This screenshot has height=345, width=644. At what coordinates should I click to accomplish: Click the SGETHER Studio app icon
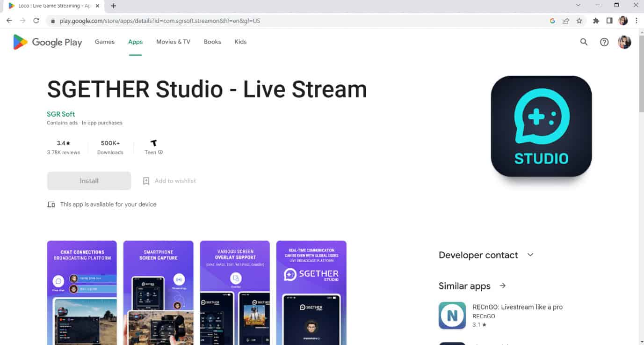(541, 126)
